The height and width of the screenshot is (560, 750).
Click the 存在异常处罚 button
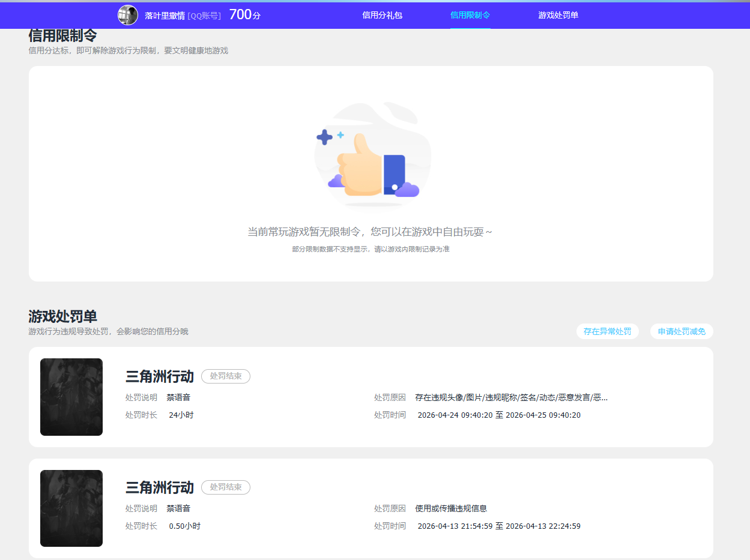608,331
